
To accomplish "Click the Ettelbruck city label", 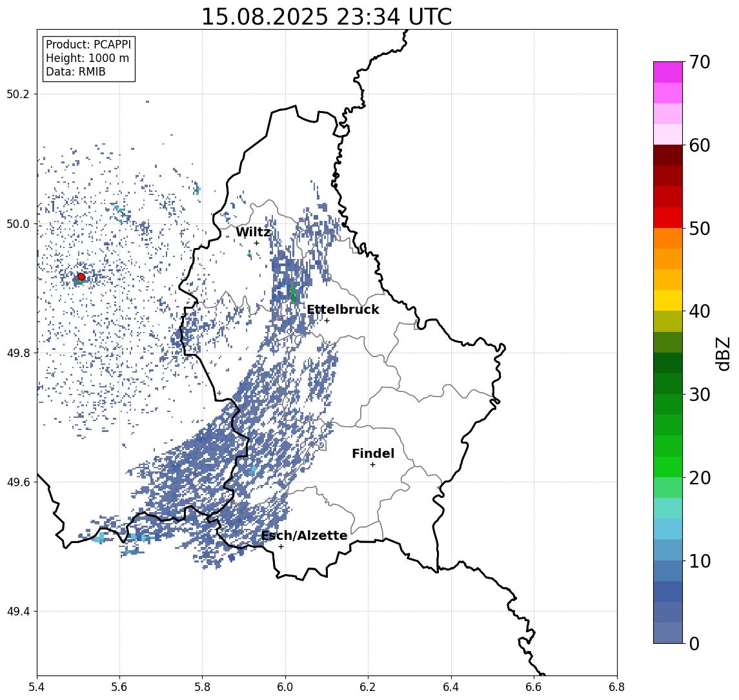I will 343,309.
